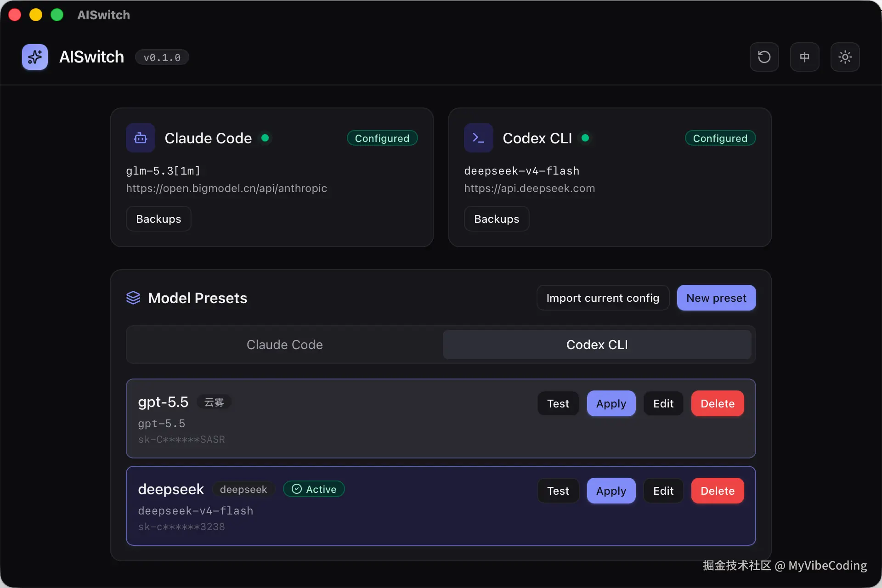Click the Claude Code robot icon
Viewport: 882px width, 588px height.
[141, 138]
